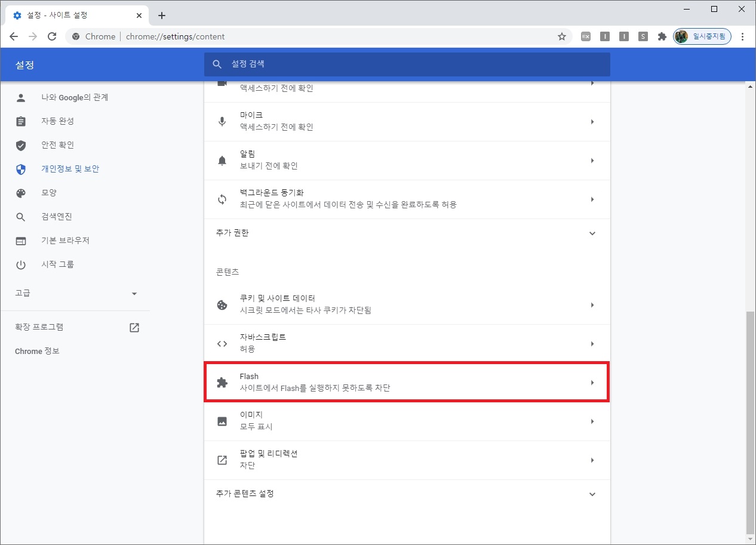Click the bell notification icon
The image size is (756, 545).
[222, 161]
